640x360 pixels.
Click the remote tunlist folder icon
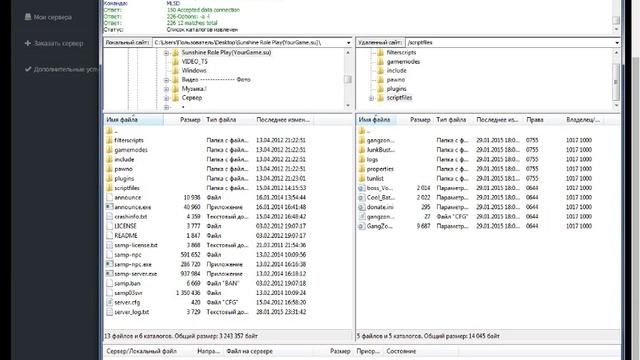(x=362, y=178)
